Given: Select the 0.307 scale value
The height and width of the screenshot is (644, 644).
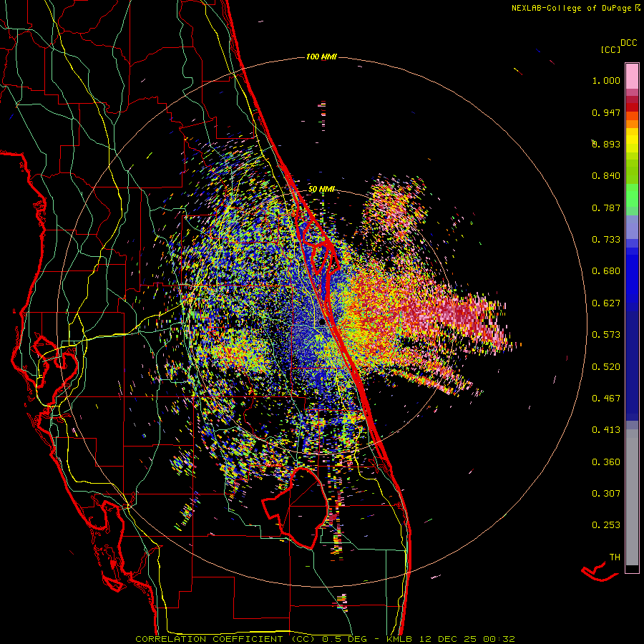Looking at the screenshot, I should (x=606, y=494).
